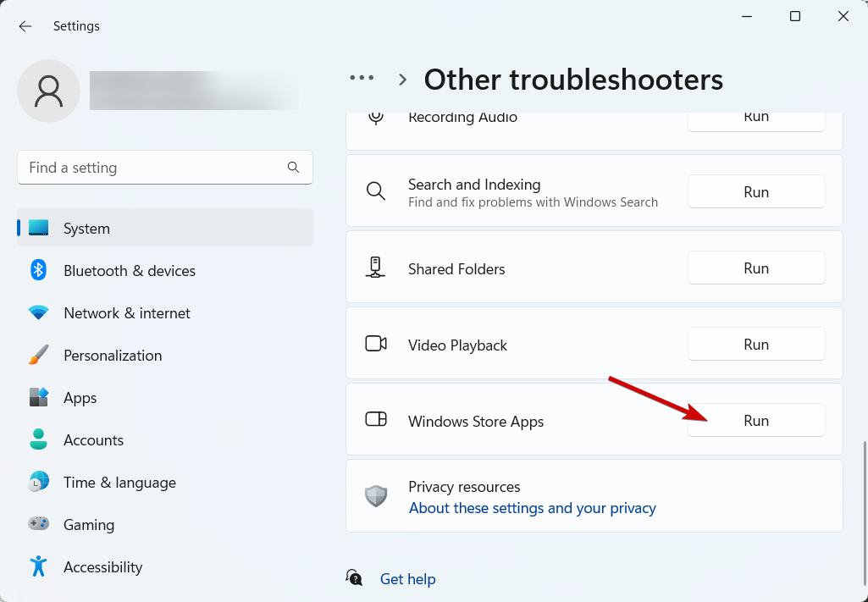This screenshot has height=602, width=868.
Task: Click the Network Wi-Fi icon
Action: pyautogui.click(x=38, y=313)
